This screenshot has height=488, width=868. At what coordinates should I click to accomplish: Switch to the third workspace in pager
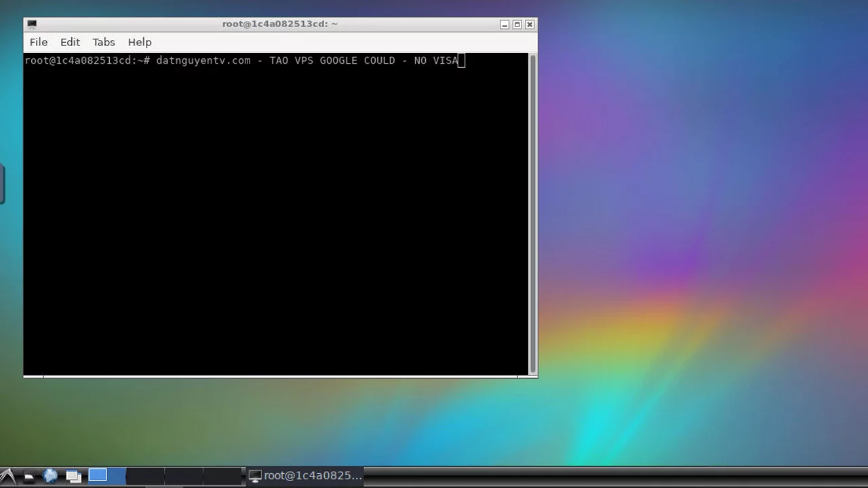tap(184, 476)
